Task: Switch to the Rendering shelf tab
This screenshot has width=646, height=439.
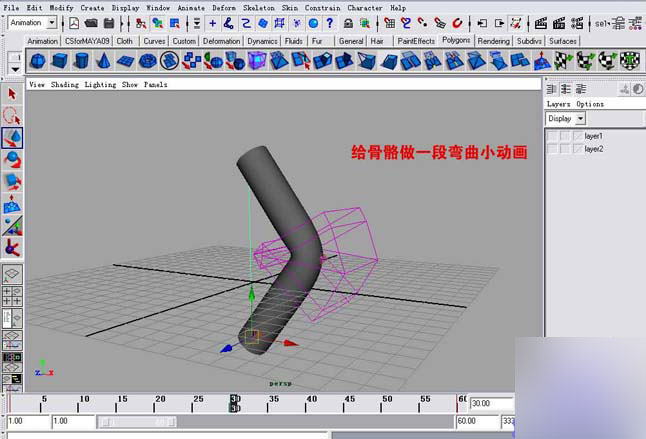Action: point(494,41)
